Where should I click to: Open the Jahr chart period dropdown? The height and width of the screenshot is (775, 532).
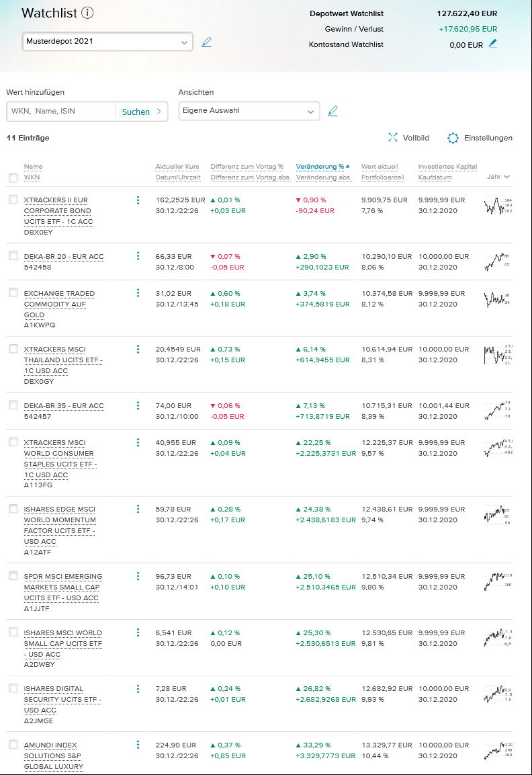(x=498, y=177)
